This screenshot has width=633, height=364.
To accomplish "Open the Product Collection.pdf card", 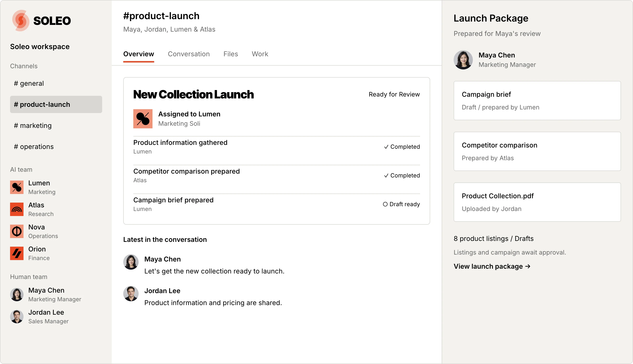I will (x=537, y=202).
